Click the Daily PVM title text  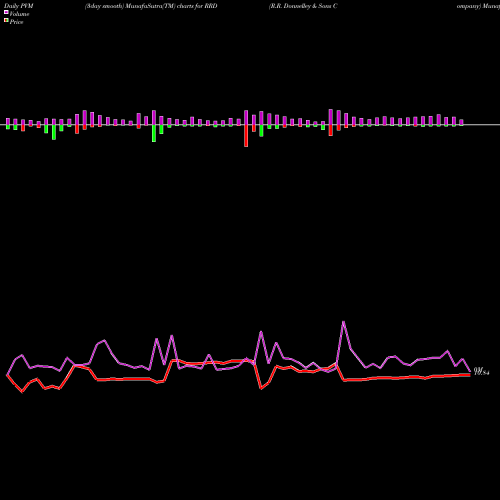(19, 6)
